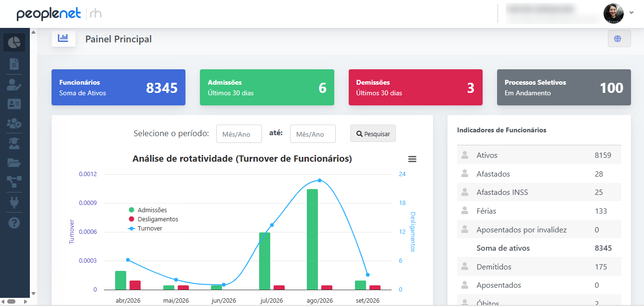Click the Soma de ativos total row
Image resolution: width=644 pixels, height=307 pixels.
click(x=539, y=248)
